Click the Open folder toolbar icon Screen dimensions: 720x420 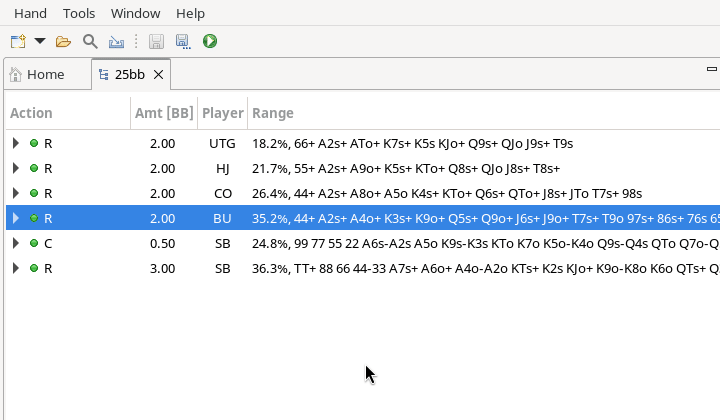63,41
